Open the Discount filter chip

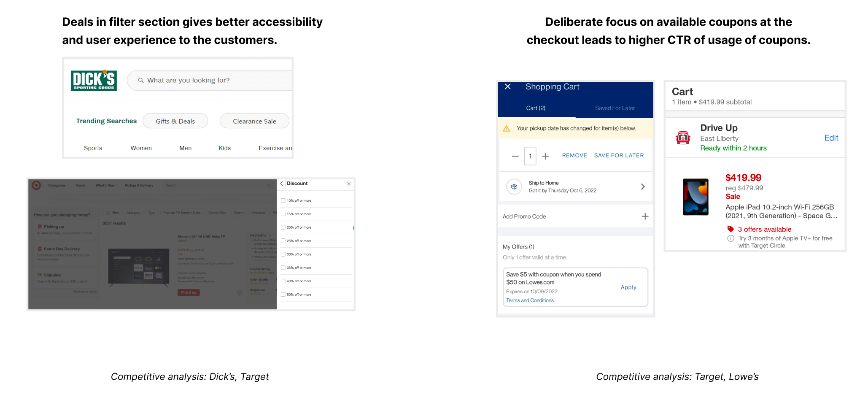(x=258, y=213)
